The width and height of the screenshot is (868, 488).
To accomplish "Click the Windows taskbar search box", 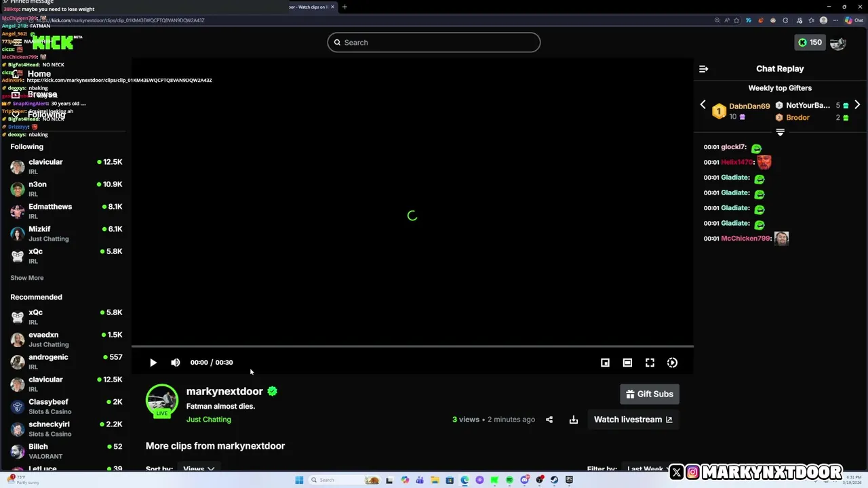I will click(x=344, y=480).
